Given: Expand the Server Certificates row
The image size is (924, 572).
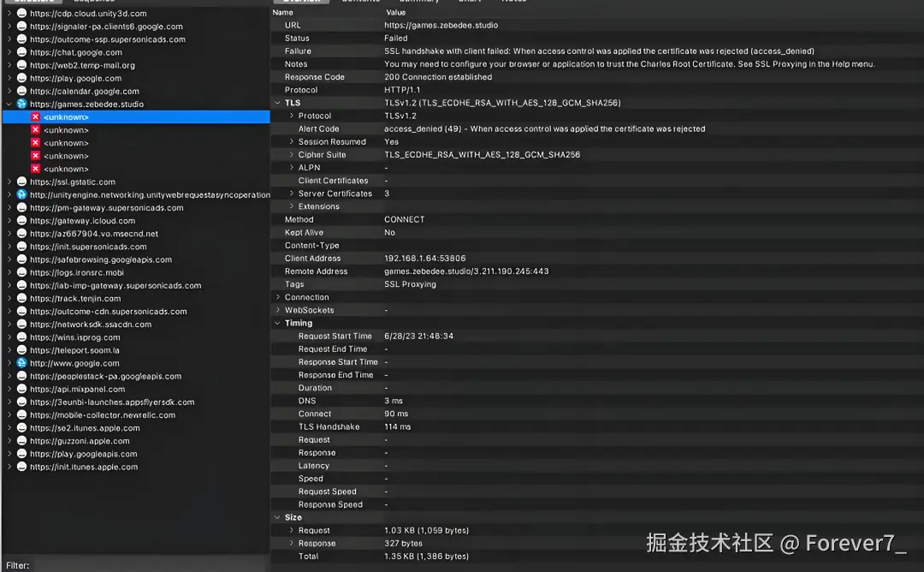Looking at the screenshot, I should [x=291, y=194].
